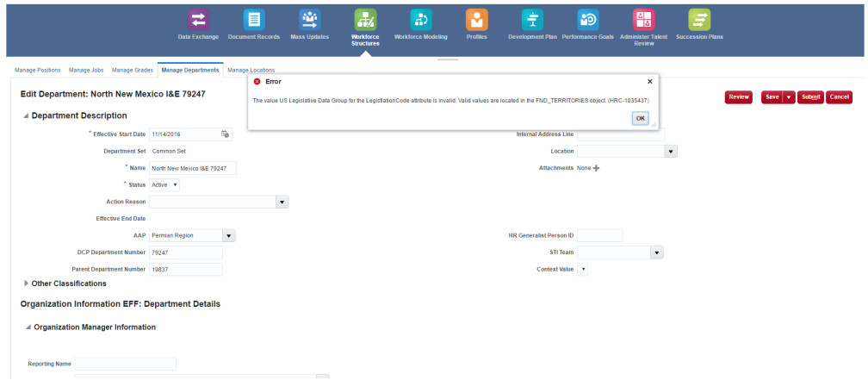Click the Edit Department page heading

coord(113,94)
